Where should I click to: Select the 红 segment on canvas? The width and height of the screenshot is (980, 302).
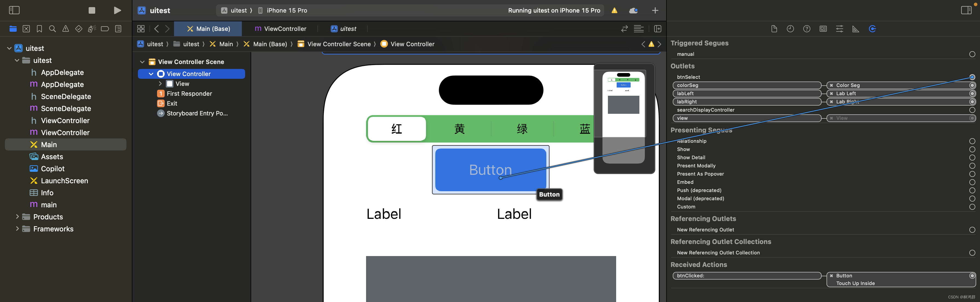point(397,129)
